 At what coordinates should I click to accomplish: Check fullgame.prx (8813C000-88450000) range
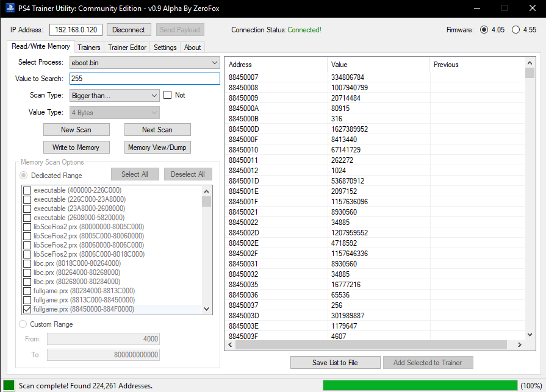[27, 300]
